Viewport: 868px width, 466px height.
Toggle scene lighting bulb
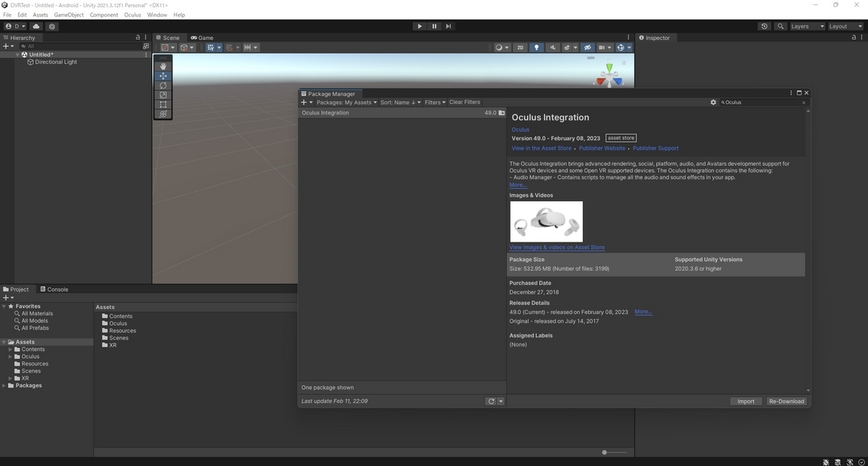(x=536, y=47)
